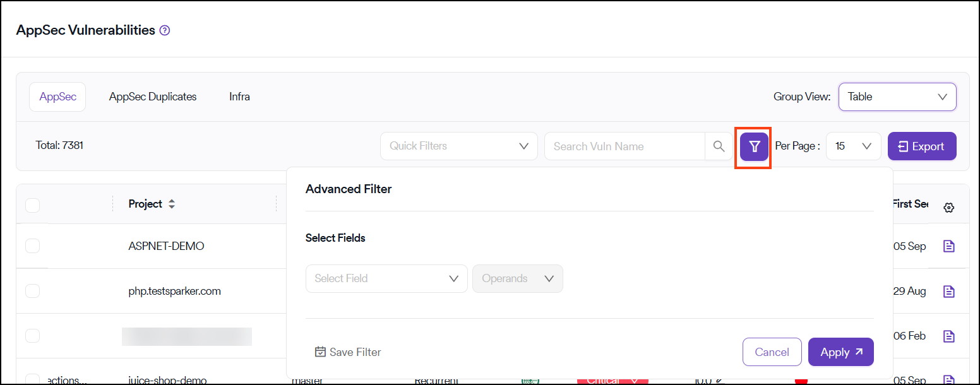Open the Quick Filters dropdown
This screenshot has height=385, width=980.
click(458, 146)
